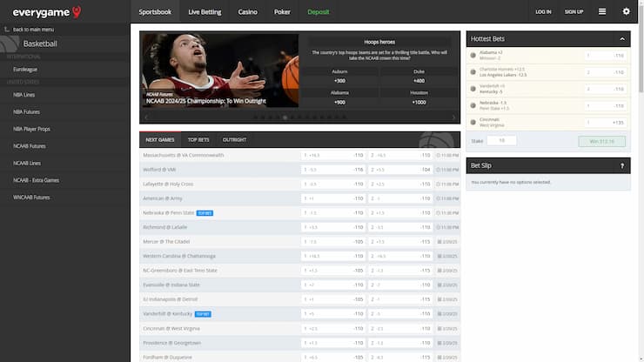The image size is (644, 362).
Task: Click the everygame logo
Action: click(x=46, y=12)
